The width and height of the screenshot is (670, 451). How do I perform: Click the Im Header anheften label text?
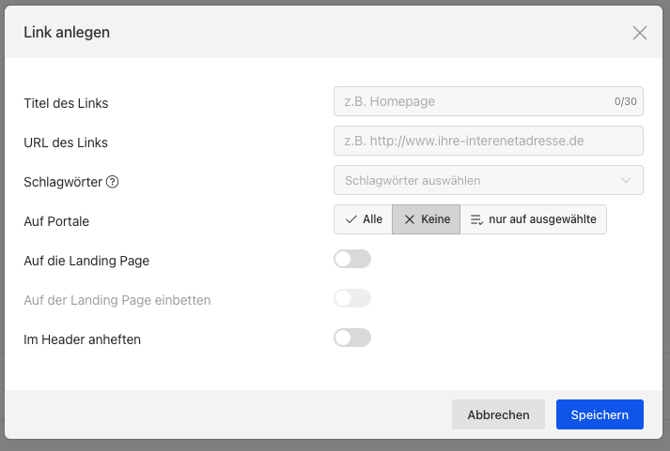pyautogui.click(x=82, y=340)
